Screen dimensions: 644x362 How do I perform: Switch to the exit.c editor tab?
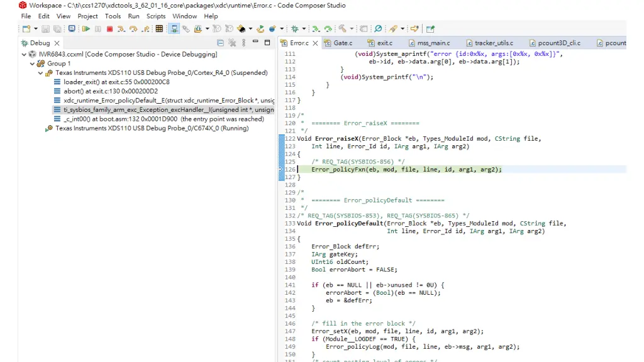tap(380, 43)
